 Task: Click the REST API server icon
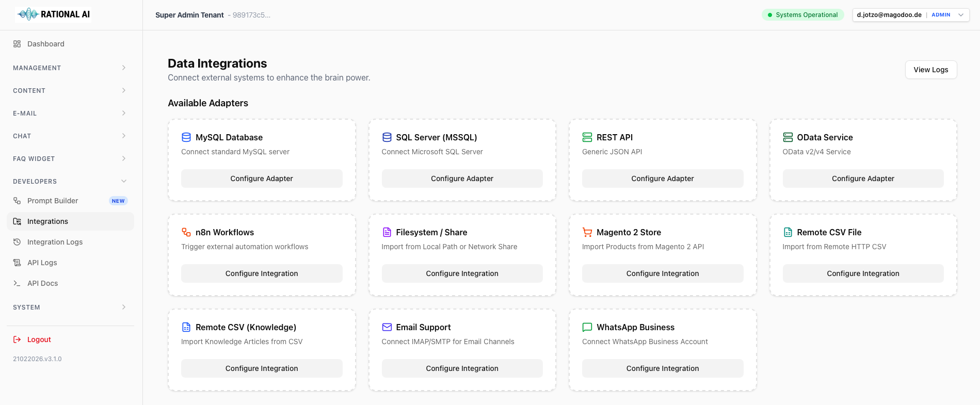point(587,137)
